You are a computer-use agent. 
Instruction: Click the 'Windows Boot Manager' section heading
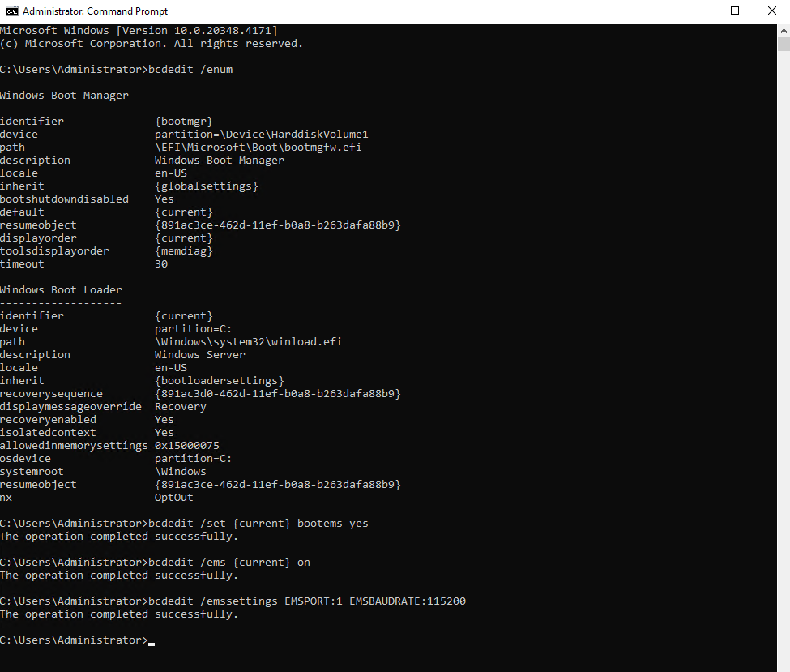(65, 96)
